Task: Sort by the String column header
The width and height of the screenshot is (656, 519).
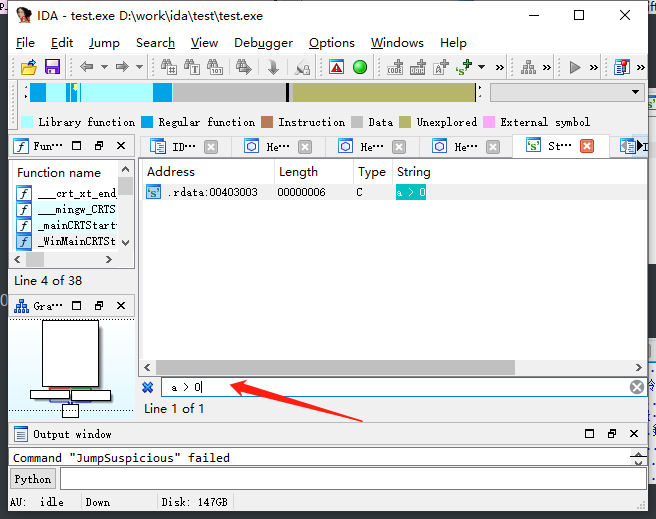Action: [x=519, y=172]
